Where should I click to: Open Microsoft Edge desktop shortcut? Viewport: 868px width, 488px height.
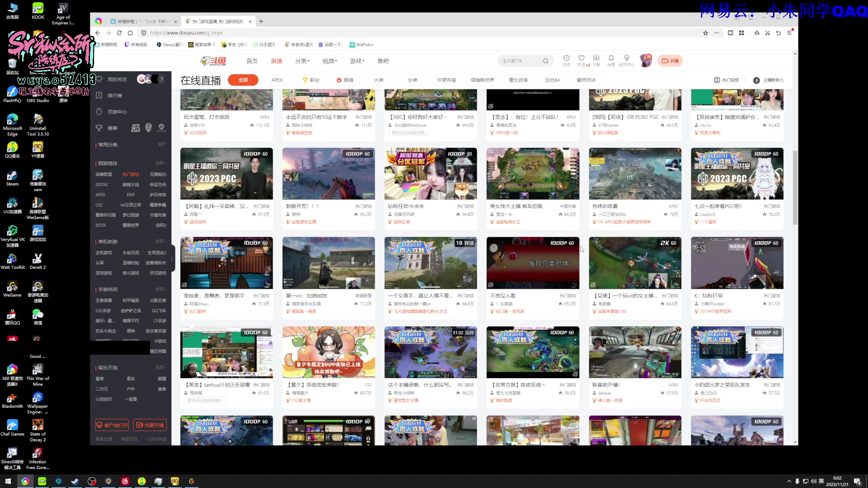12,125
